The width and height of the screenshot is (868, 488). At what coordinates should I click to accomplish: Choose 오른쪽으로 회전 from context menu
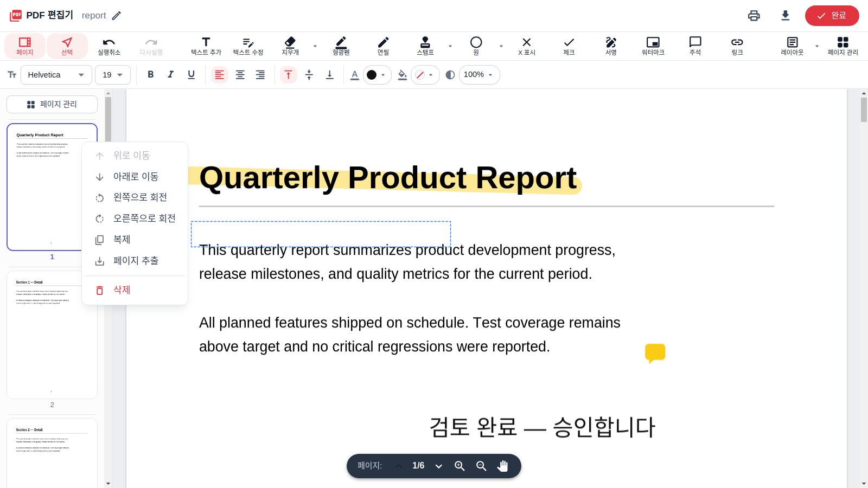coord(135,219)
